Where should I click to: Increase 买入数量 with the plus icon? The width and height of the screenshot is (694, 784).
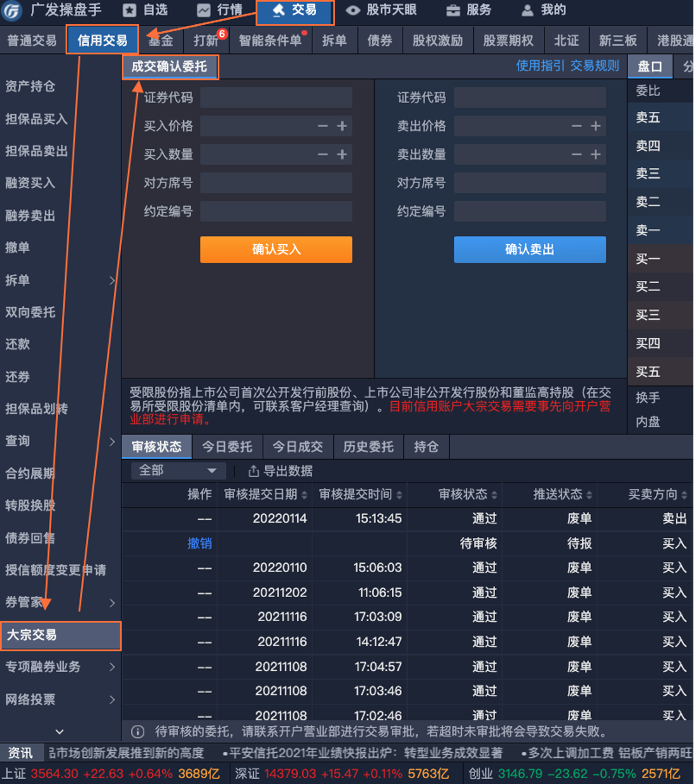coord(342,155)
